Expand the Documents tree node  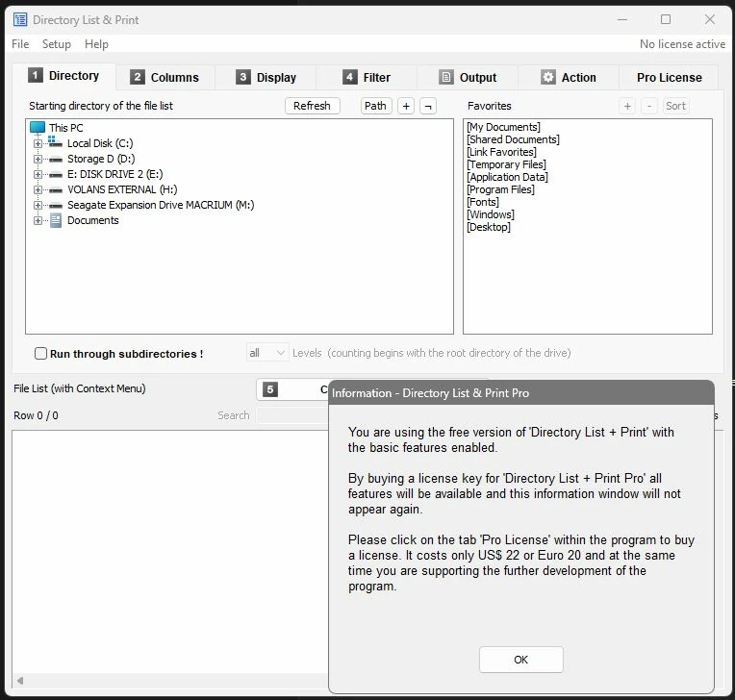coord(38,221)
